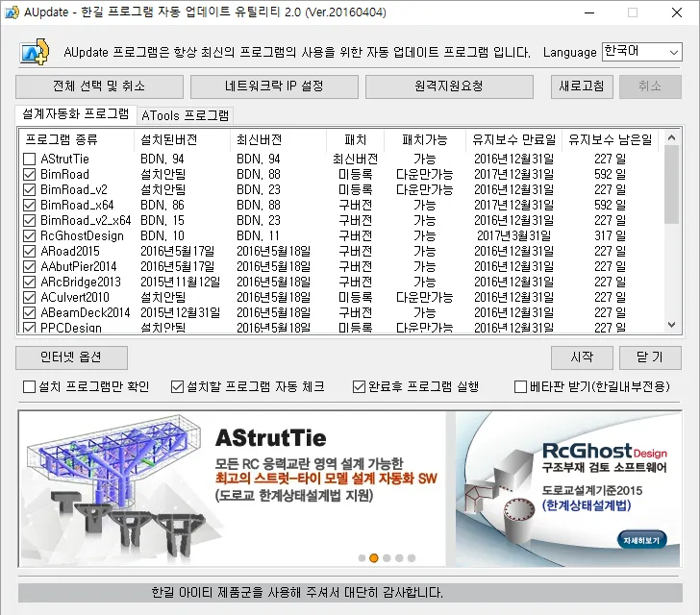This screenshot has height=615, width=700.
Task: Uncheck the BimRoad_v2 checkbox
Action: point(30,189)
